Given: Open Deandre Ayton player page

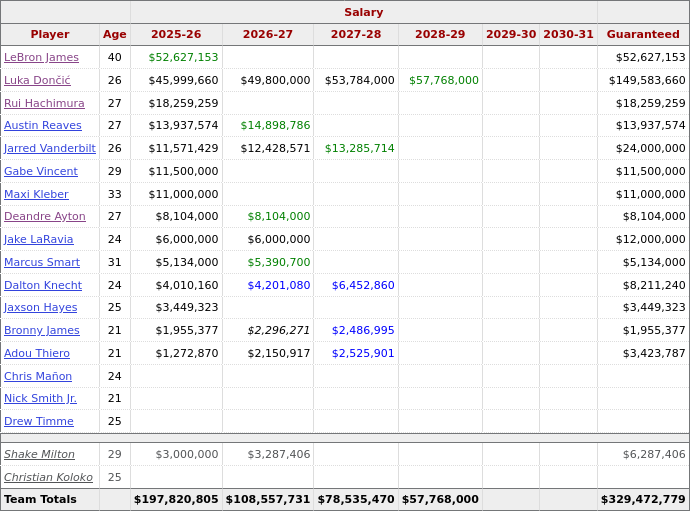Looking at the screenshot, I should point(45,217).
